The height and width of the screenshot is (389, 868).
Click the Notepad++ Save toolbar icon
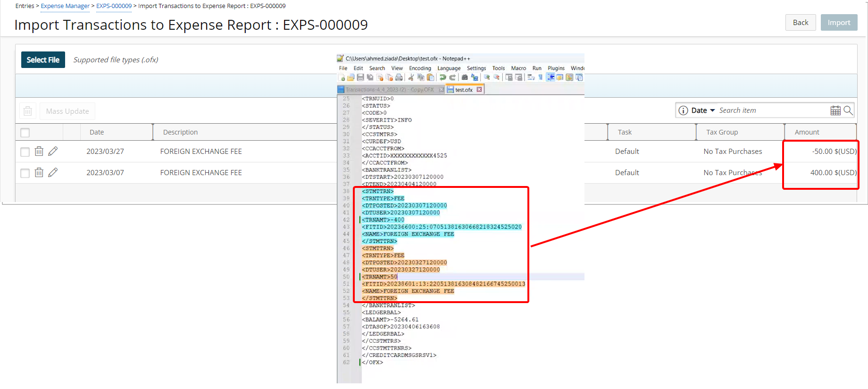point(360,77)
